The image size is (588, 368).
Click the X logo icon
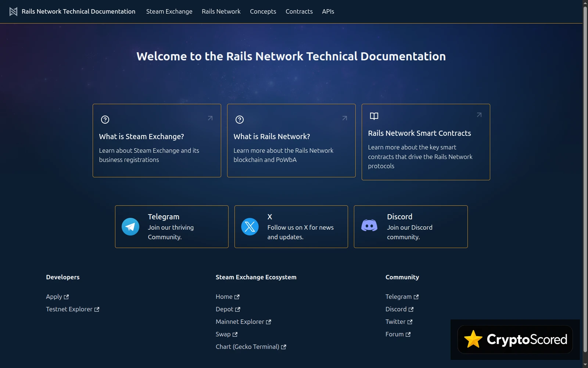[250, 227]
